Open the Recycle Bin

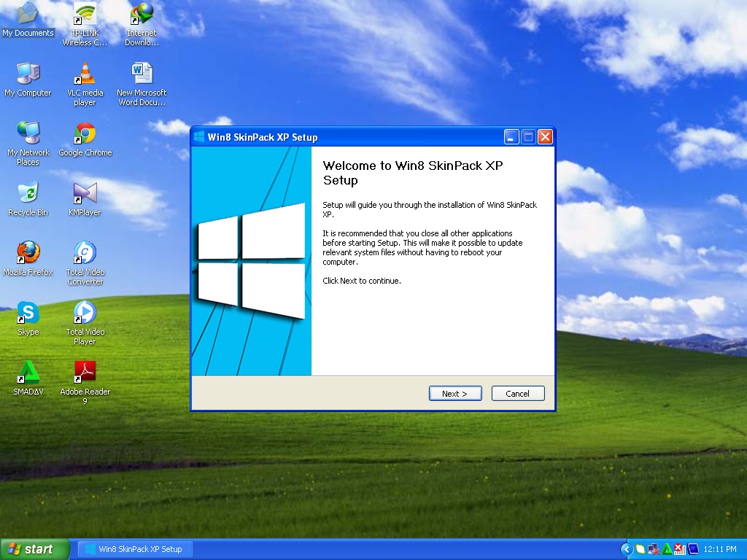pos(28,192)
